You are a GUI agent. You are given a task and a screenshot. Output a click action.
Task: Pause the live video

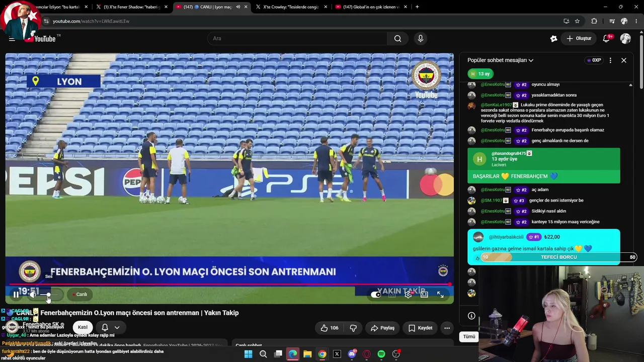pyautogui.click(x=16, y=295)
